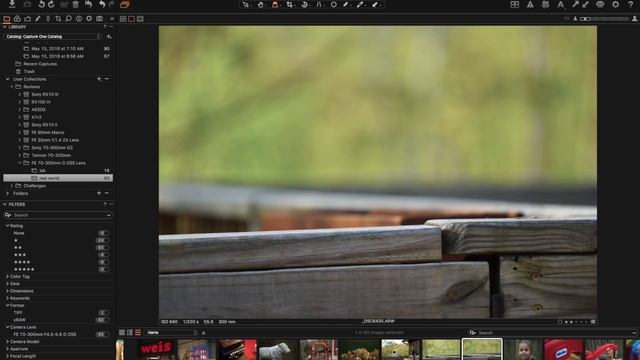Viewport: 640px width, 360px height.
Task: Switch to the Library tool tab
Action: 7,19
